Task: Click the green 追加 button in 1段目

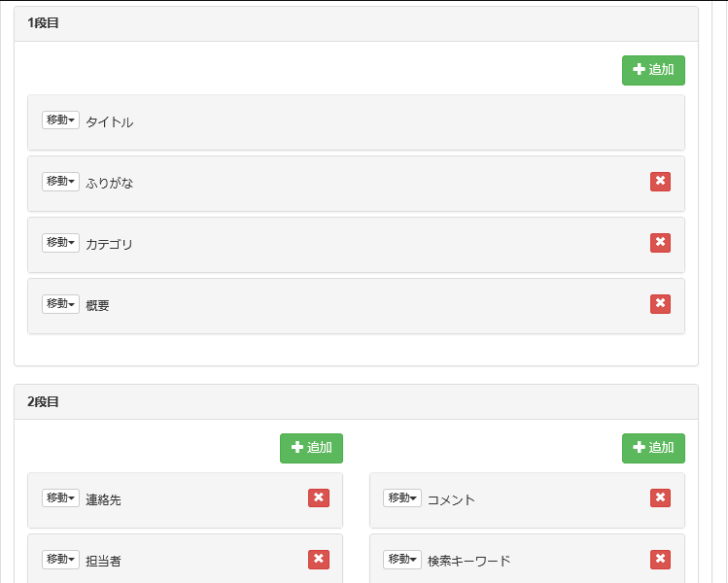Action: (x=653, y=70)
